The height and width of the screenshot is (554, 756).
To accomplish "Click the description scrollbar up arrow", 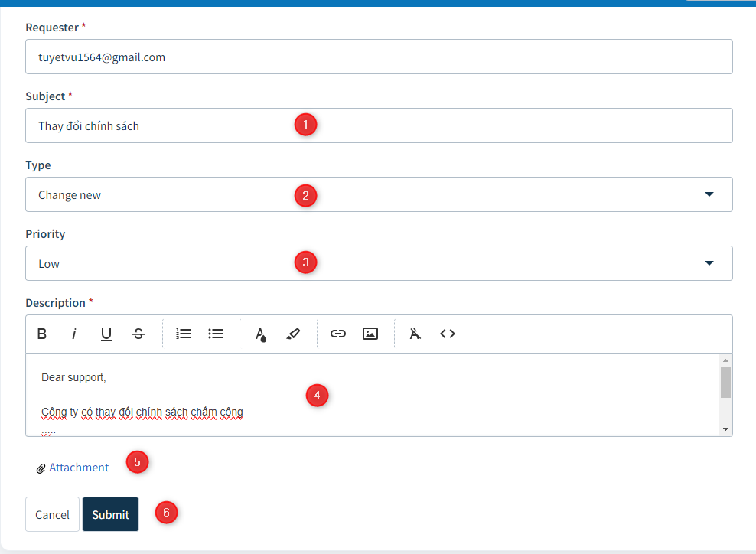I will click(x=725, y=360).
